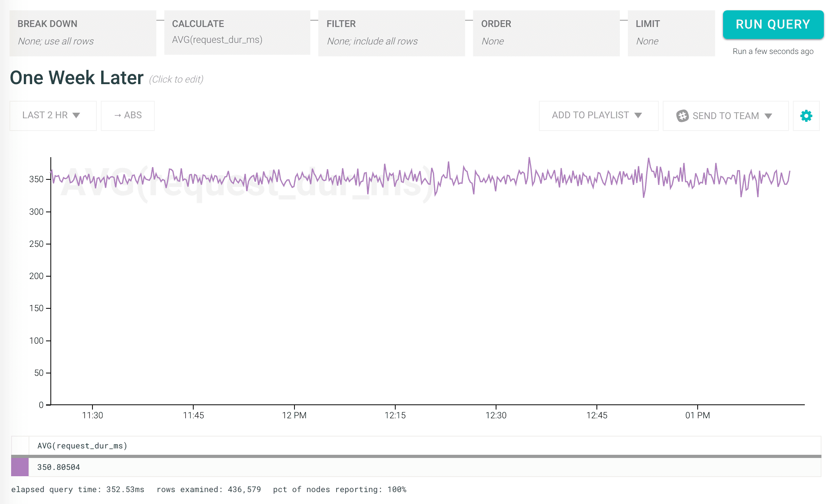Click the arrow ABS toggle button

[128, 115]
